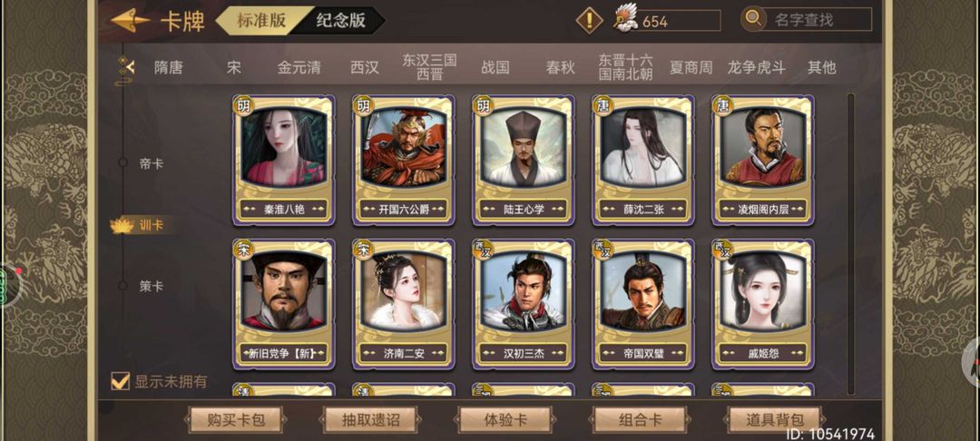Viewport: 980px width, 441px height.
Task: Click the card list vertical scrollbar
Action: tap(850, 243)
